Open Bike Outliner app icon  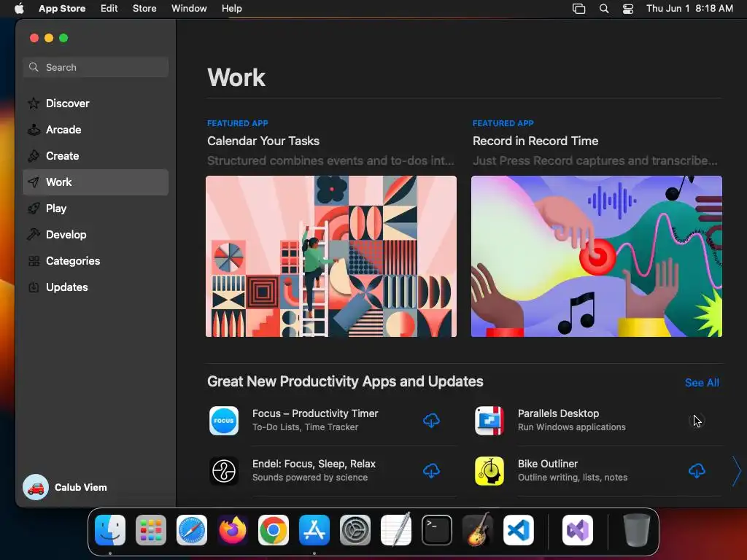pos(489,471)
